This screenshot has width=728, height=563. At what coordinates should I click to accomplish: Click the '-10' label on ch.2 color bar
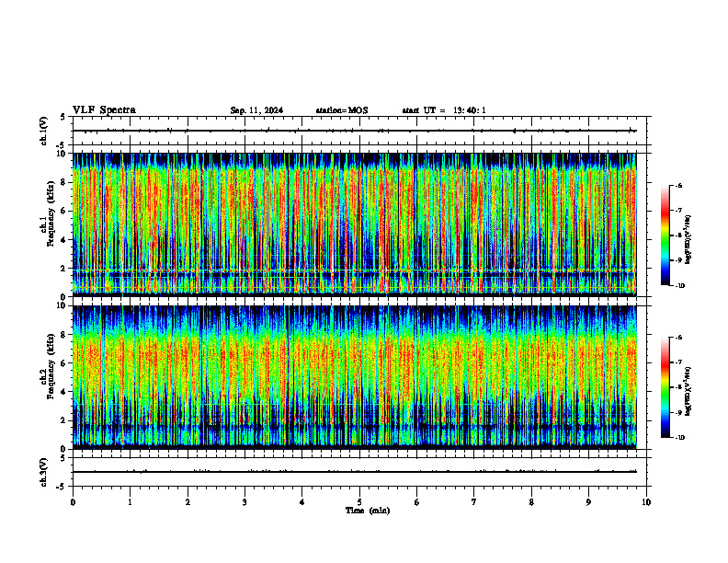tap(679, 438)
